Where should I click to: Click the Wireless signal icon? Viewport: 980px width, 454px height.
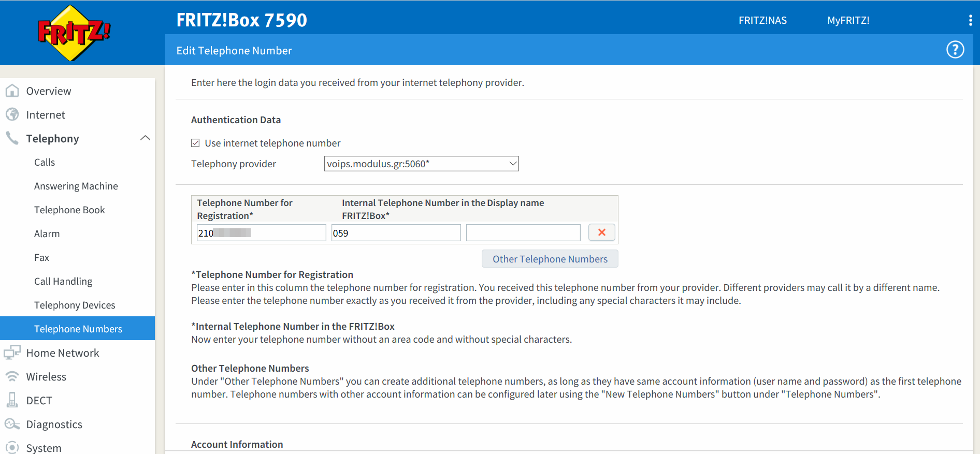(12, 376)
